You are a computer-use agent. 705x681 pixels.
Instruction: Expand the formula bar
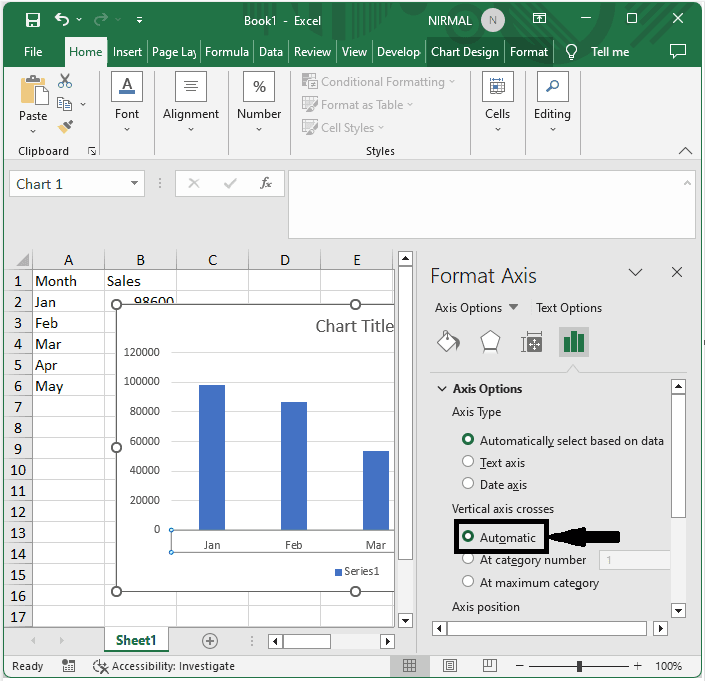click(x=687, y=182)
